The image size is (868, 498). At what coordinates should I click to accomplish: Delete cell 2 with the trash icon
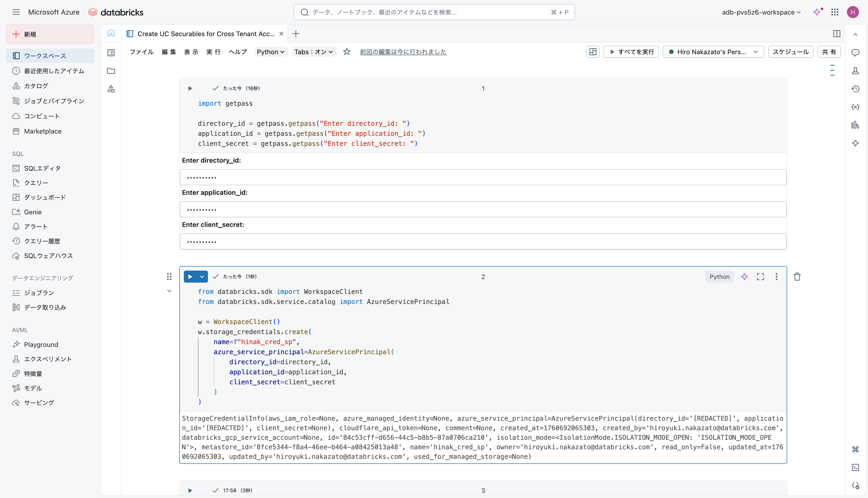pyautogui.click(x=797, y=277)
